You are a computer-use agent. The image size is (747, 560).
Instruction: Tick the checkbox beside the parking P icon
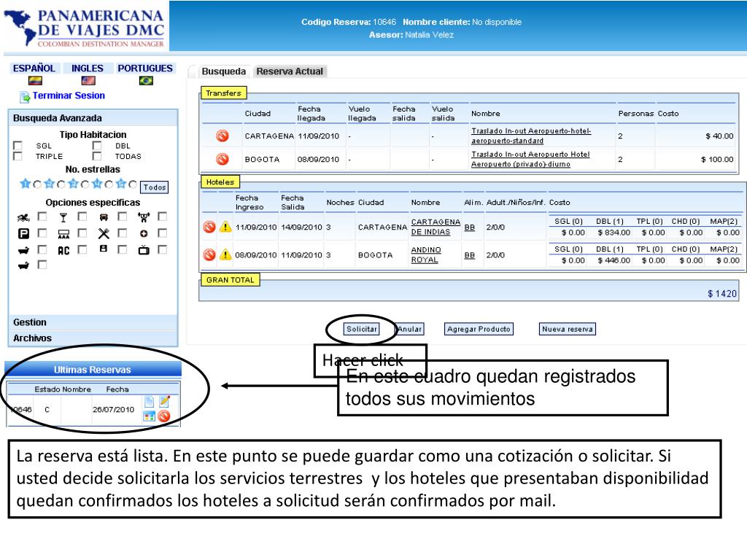pos(42,233)
